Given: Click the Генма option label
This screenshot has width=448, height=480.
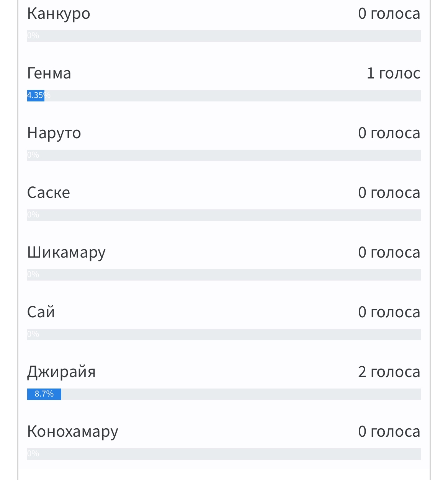Looking at the screenshot, I should 49,73.
